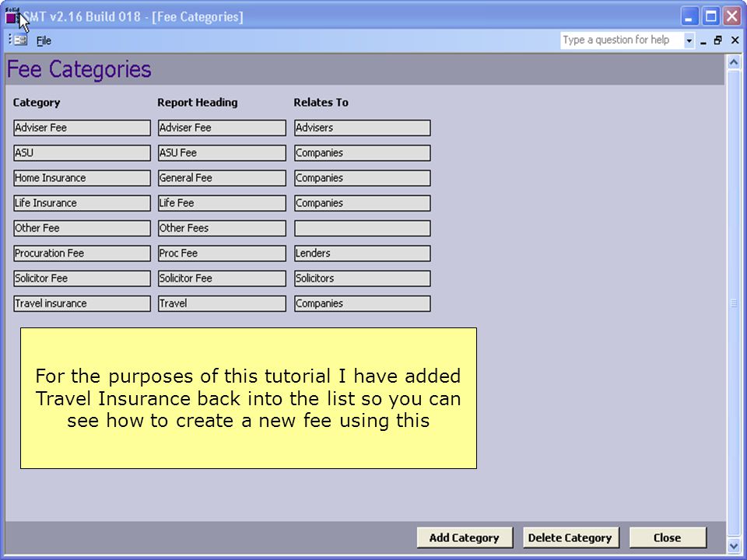Expand the help question dropdown arrow
The width and height of the screenshot is (747, 560).
[689, 40]
